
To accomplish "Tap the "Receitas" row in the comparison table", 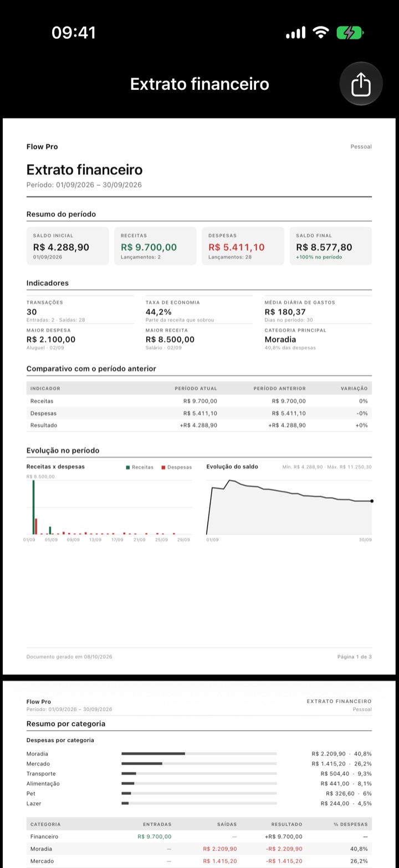I will pos(199,401).
